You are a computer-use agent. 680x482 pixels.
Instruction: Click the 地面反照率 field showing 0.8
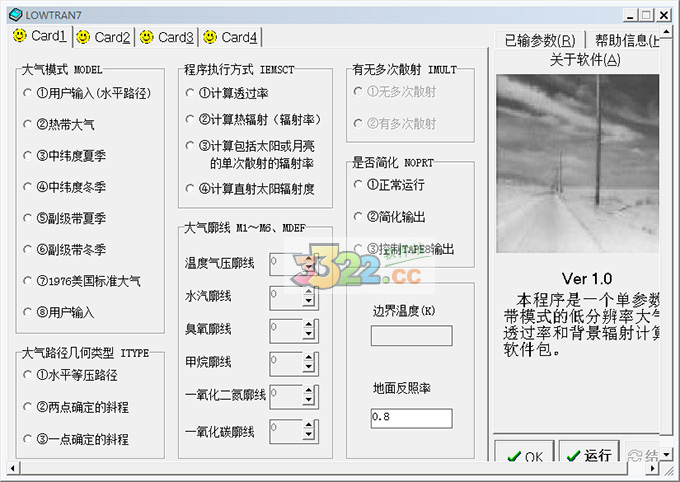pyautogui.click(x=412, y=418)
